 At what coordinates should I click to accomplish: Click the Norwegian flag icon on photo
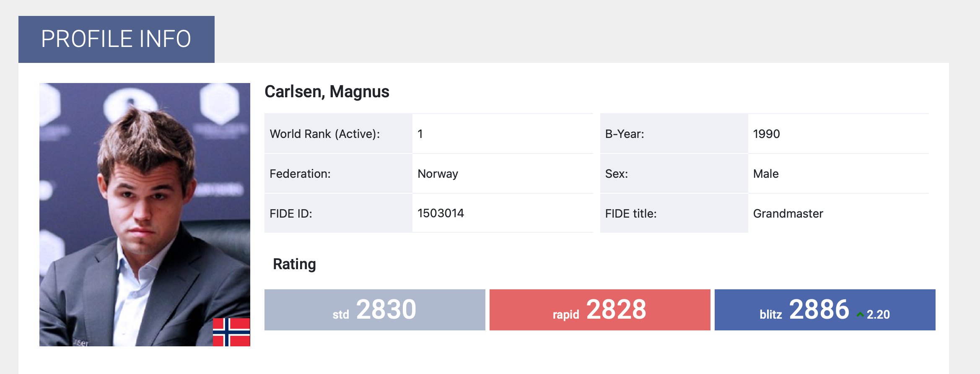(231, 332)
